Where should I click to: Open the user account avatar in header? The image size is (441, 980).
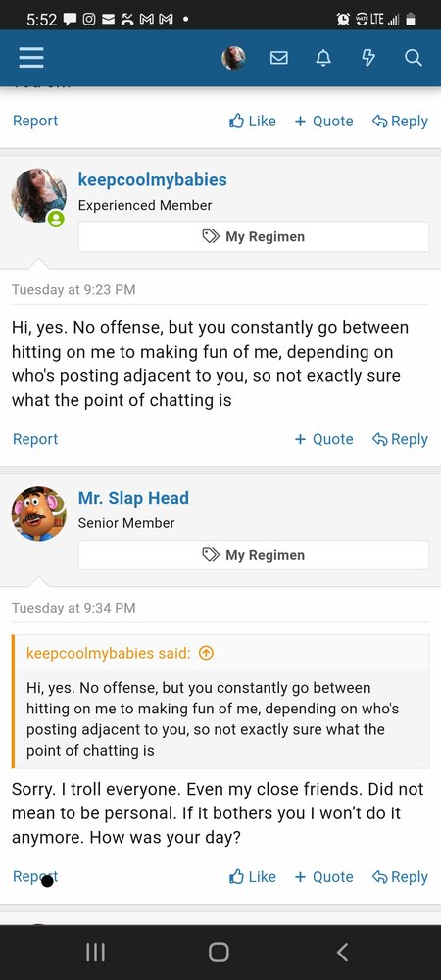233,58
